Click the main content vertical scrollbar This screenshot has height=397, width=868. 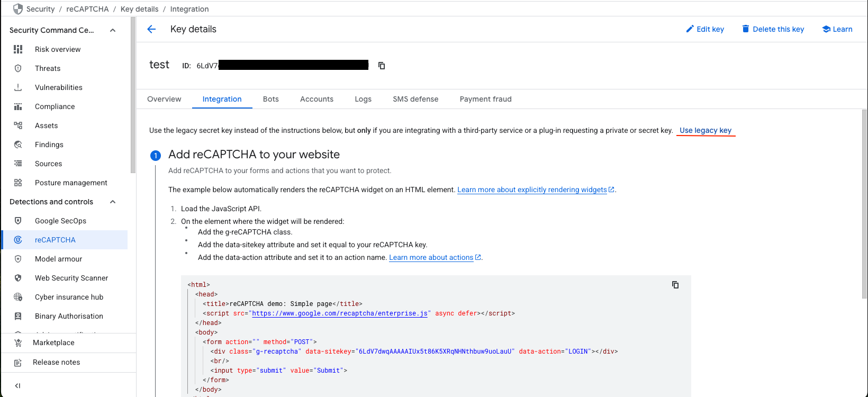[865, 204]
